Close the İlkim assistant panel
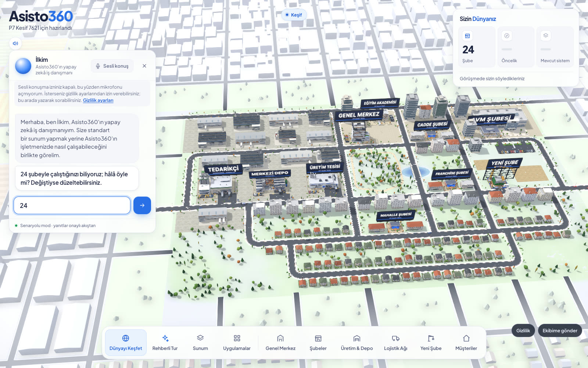This screenshot has height=368, width=588. click(x=144, y=66)
